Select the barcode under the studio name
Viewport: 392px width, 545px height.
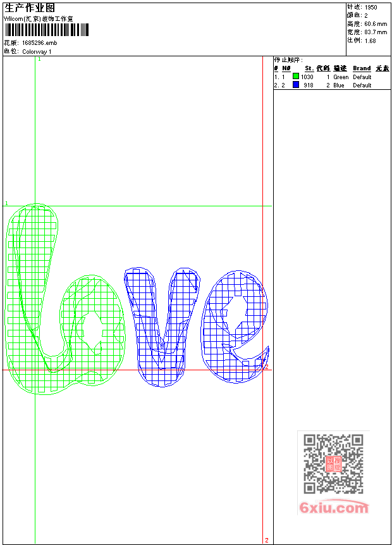(x=47, y=30)
